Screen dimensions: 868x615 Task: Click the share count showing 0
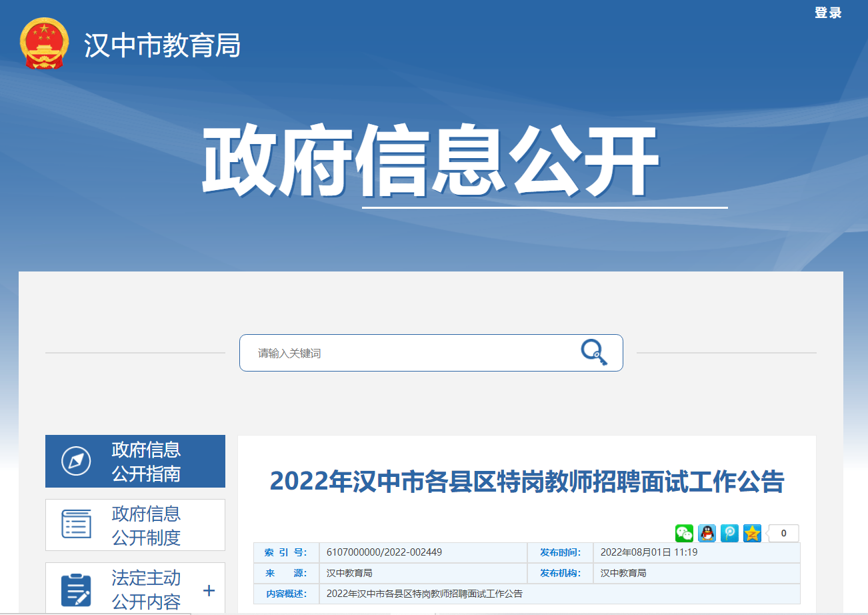pos(783,533)
